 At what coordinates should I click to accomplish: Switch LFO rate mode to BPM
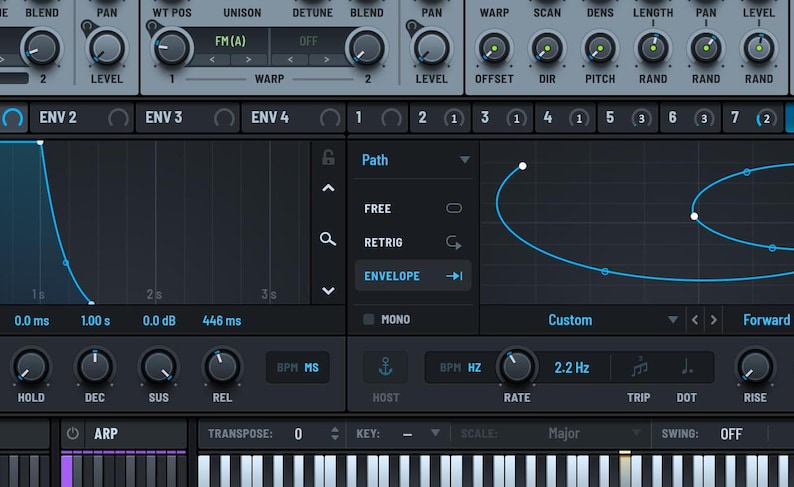(x=450, y=368)
